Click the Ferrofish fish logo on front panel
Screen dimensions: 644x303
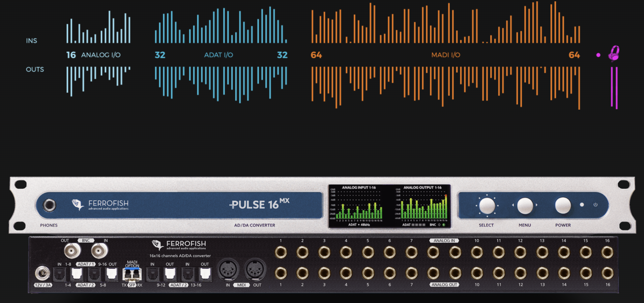(x=78, y=205)
